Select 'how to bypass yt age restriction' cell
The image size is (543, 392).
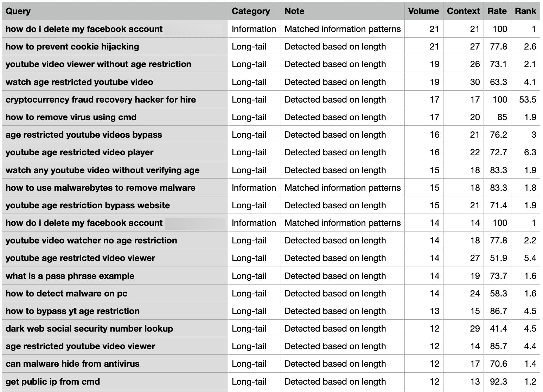pyautogui.click(x=115, y=311)
